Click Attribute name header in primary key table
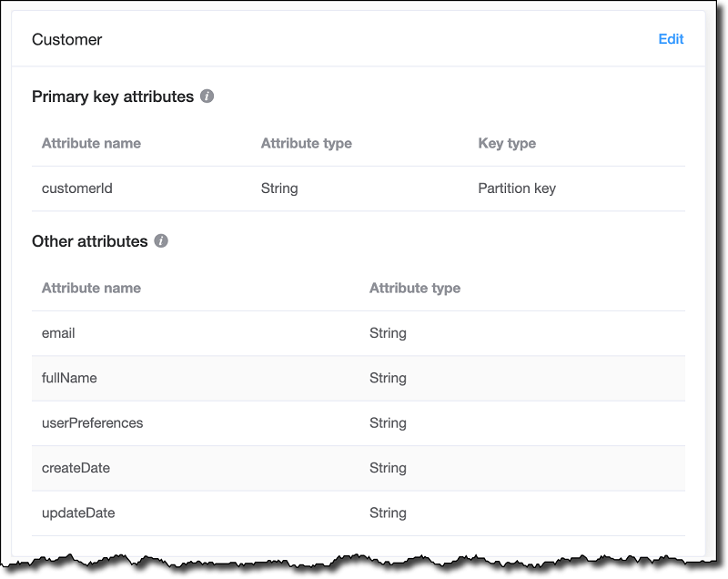This screenshot has height=579, width=728. (x=91, y=143)
